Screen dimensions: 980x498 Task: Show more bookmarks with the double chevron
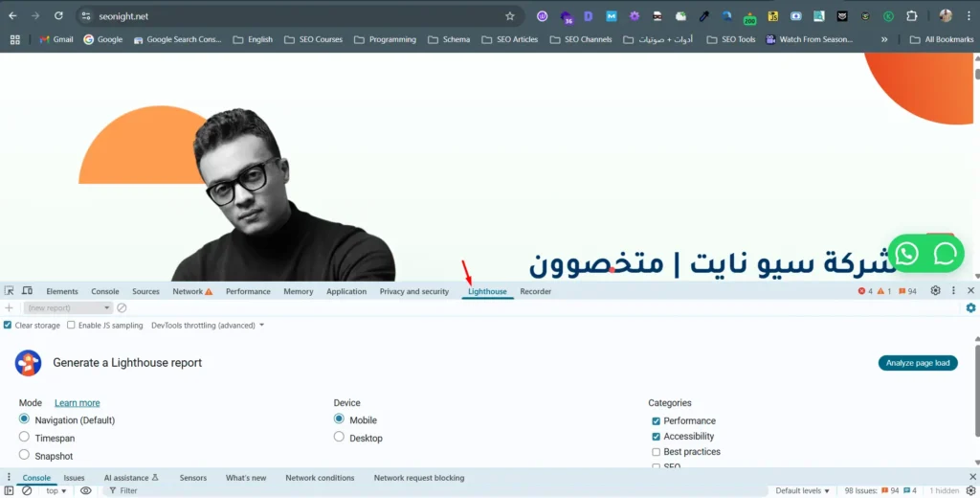pyautogui.click(x=884, y=39)
